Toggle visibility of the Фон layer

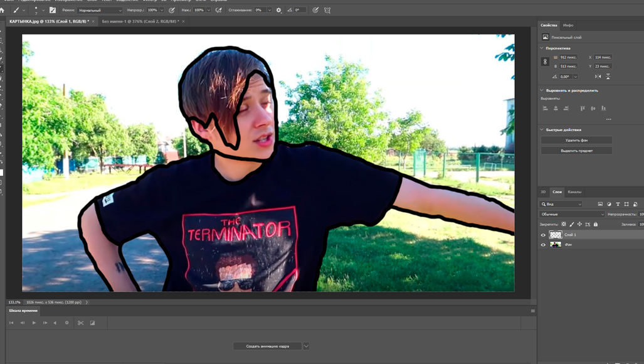point(543,245)
